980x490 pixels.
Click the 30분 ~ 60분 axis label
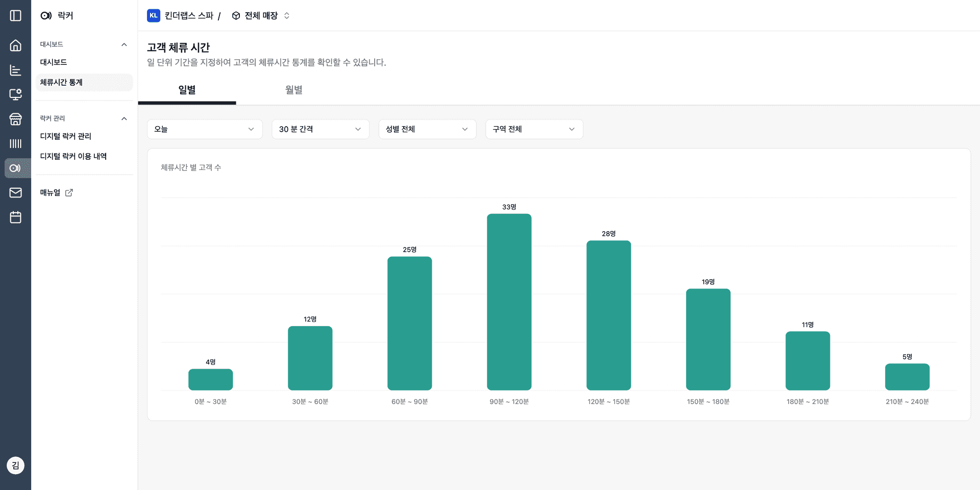[310, 402]
